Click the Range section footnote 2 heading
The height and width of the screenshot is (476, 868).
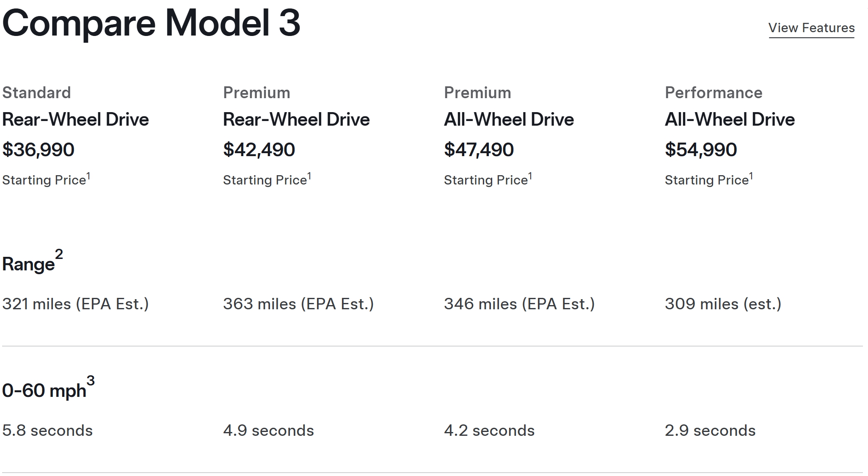pyautogui.click(x=33, y=261)
